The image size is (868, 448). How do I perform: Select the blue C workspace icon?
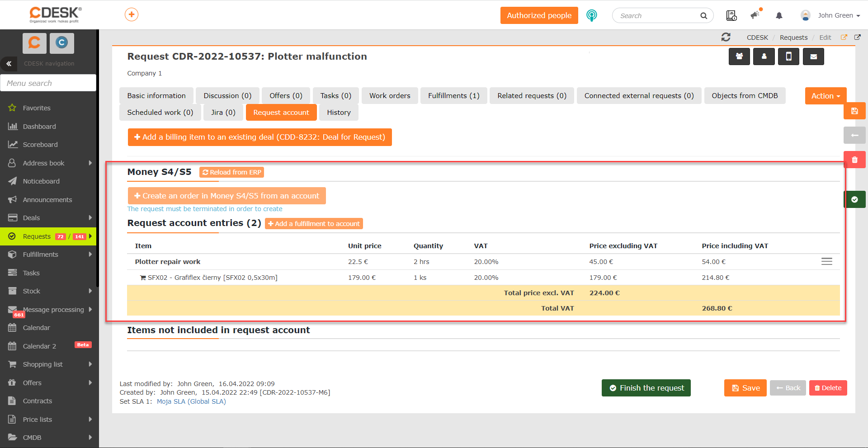[61, 43]
